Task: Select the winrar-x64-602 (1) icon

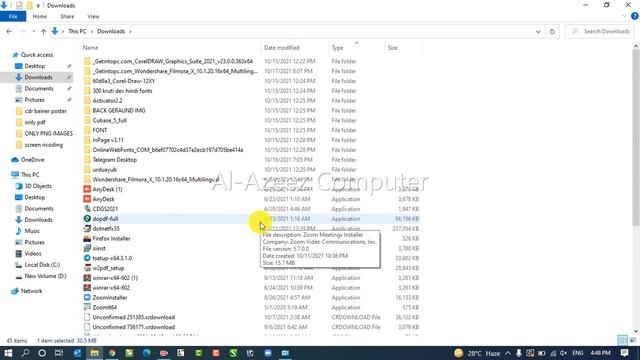Action: tap(87, 278)
